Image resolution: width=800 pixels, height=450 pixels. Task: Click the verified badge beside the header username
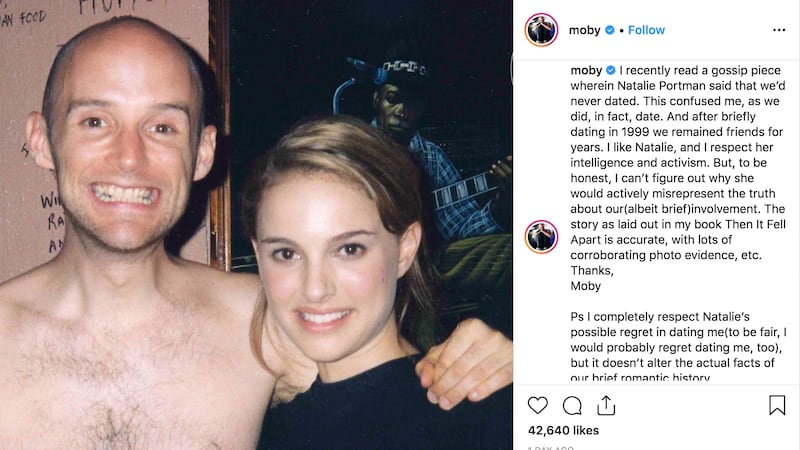click(610, 30)
